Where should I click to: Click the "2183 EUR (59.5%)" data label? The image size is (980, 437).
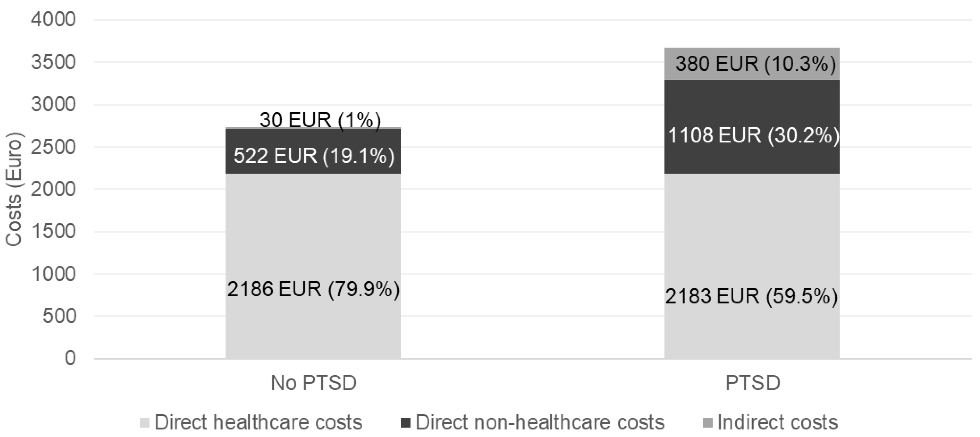click(x=752, y=297)
